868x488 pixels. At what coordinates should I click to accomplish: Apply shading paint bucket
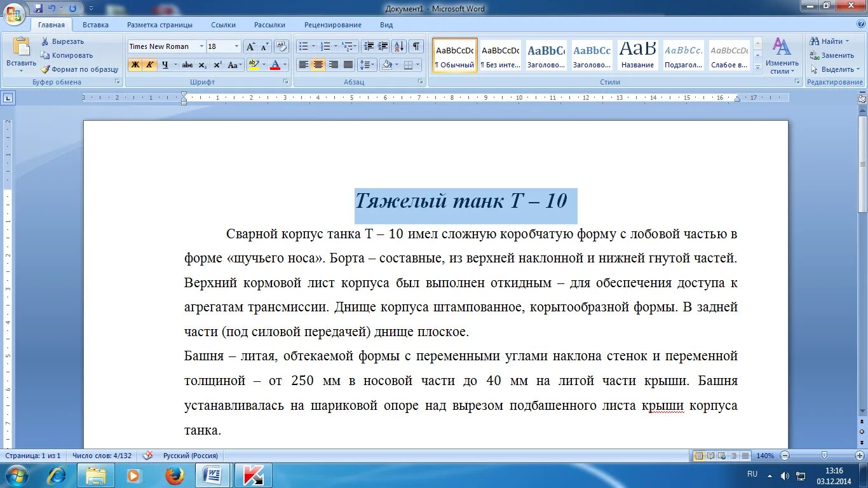386,65
